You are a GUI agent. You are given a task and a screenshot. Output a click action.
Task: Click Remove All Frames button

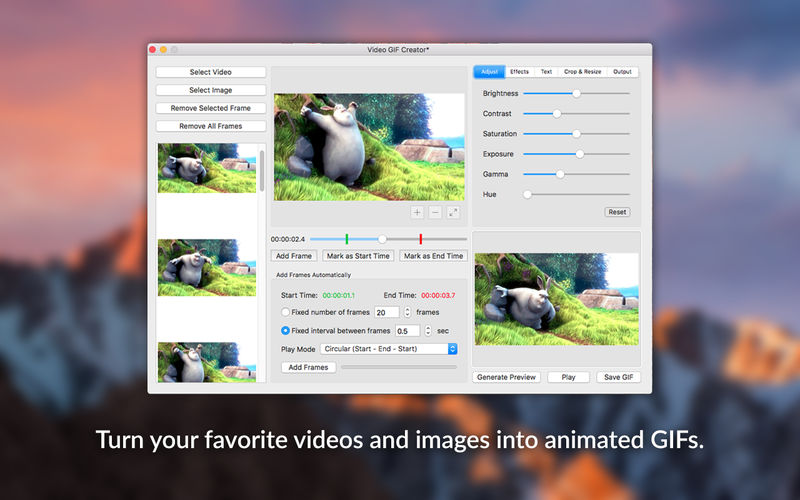210,126
